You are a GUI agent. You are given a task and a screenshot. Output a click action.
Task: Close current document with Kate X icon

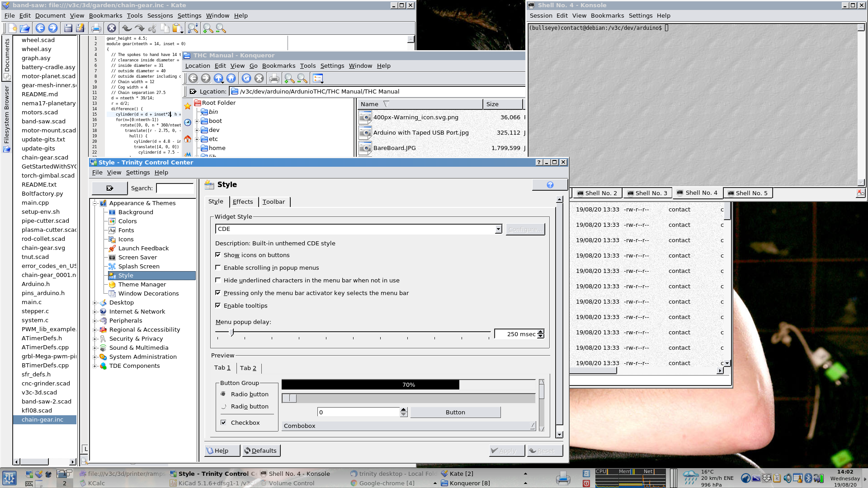click(112, 28)
